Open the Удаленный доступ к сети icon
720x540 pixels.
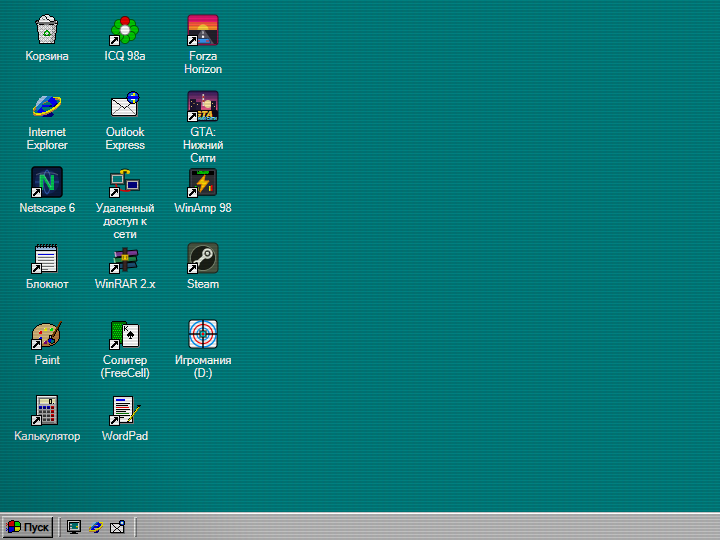[124, 183]
